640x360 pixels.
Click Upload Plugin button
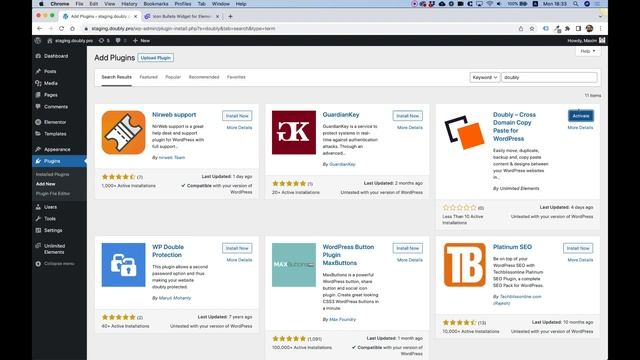[156, 58]
